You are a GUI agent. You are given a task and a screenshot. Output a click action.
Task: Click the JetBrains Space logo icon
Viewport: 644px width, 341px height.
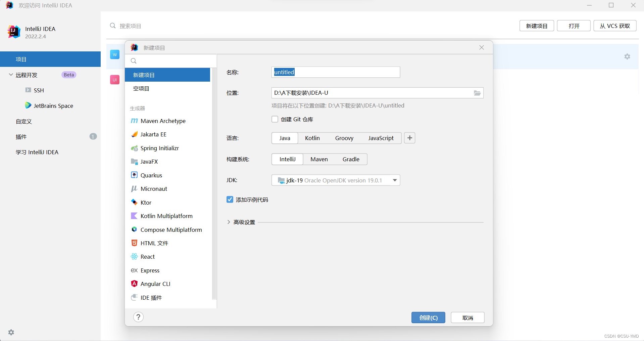28,105
